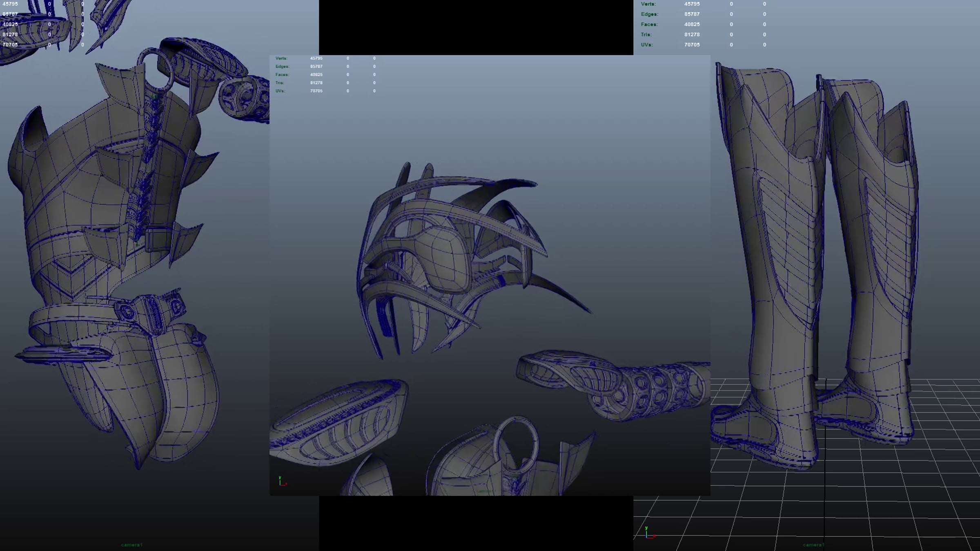Click the camera1 label in right viewport

(813, 545)
